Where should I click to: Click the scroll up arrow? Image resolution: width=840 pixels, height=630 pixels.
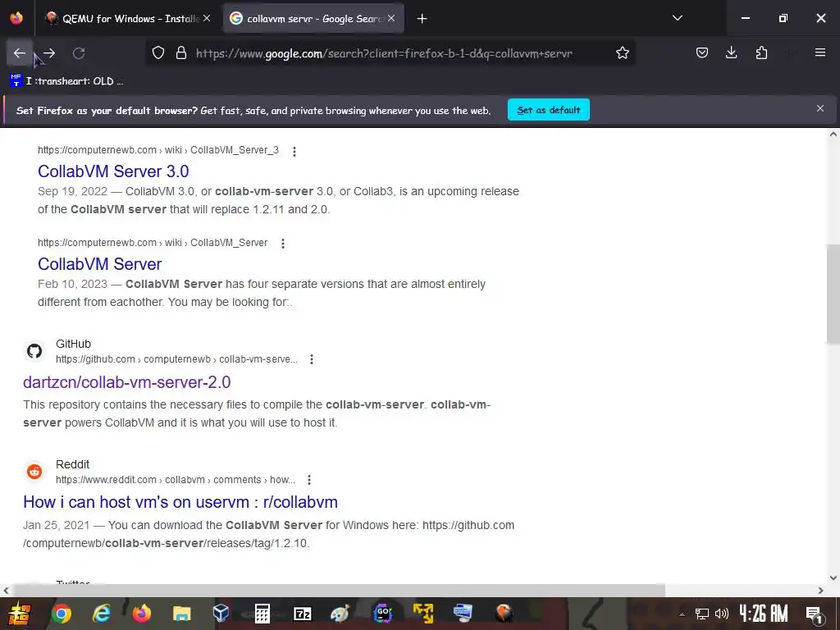(833, 135)
